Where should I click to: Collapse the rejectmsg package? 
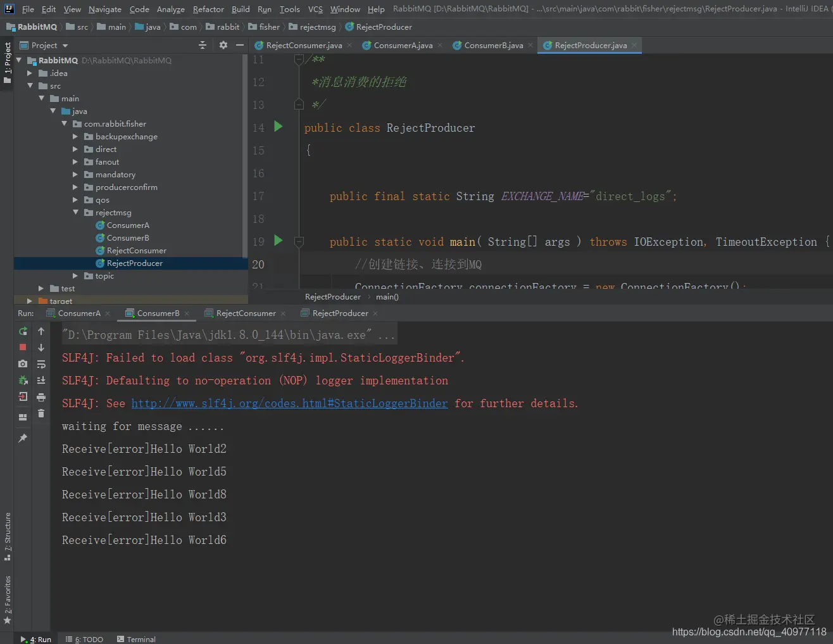[75, 212]
